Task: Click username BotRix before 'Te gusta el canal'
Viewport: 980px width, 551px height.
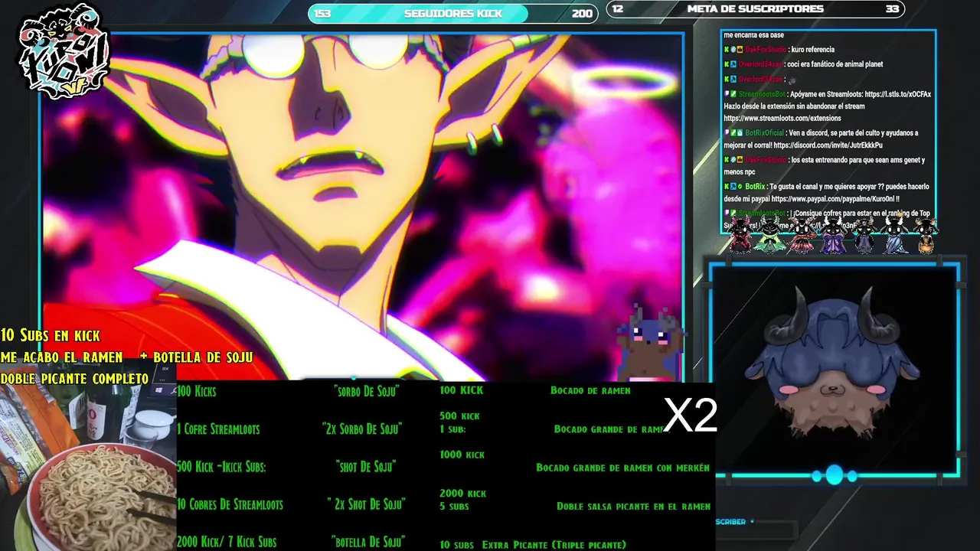Action: pos(755,187)
